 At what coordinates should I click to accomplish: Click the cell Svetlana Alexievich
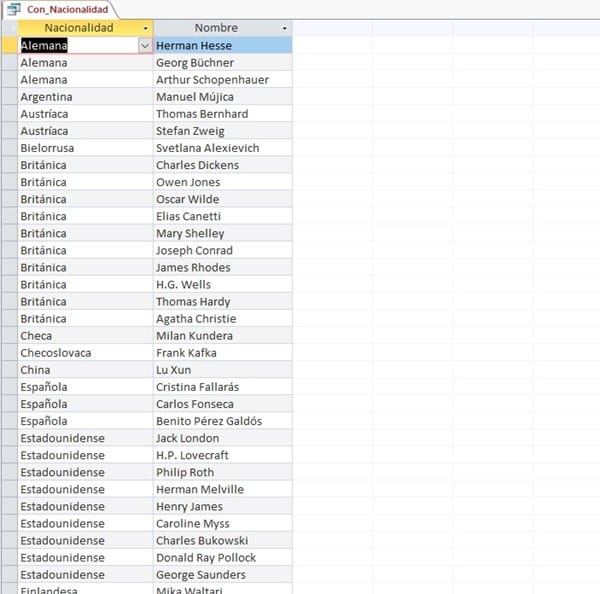223,148
